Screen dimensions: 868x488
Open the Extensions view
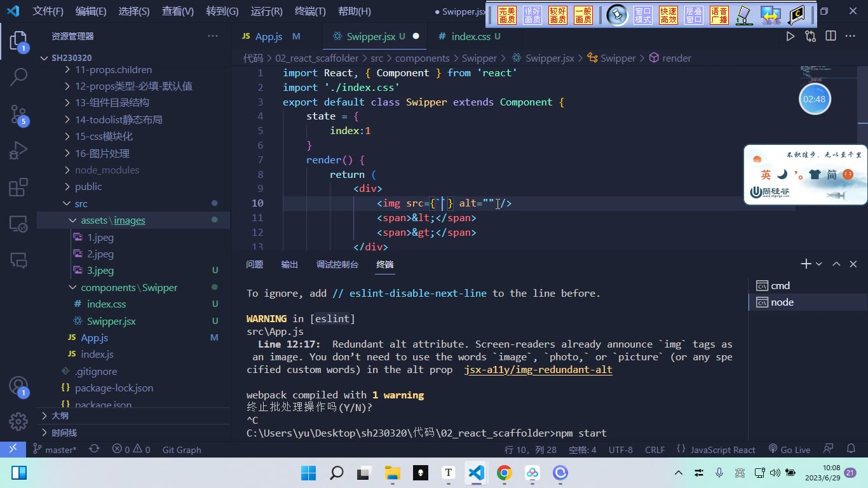pyautogui.click(x=18, y=187)
